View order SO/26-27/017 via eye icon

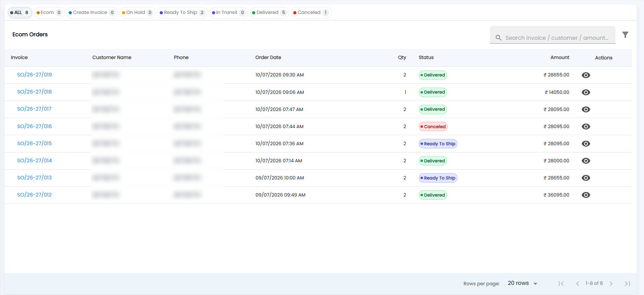pos(586,109)
